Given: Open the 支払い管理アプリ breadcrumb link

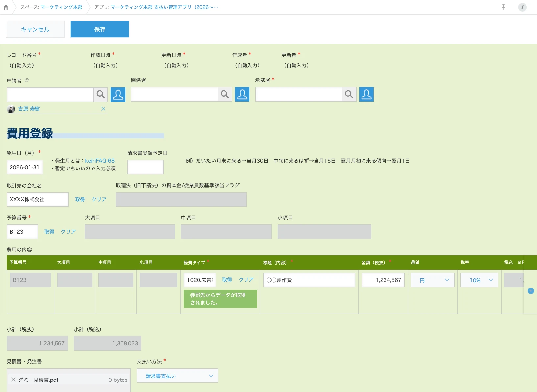Looking at the screenshot, I should click(x=164, y=7).
